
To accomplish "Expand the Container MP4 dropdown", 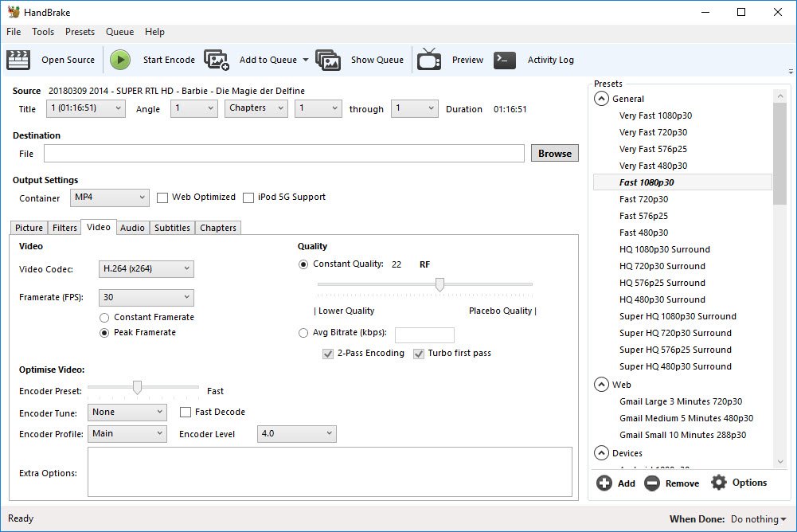I will click(109, 198).
